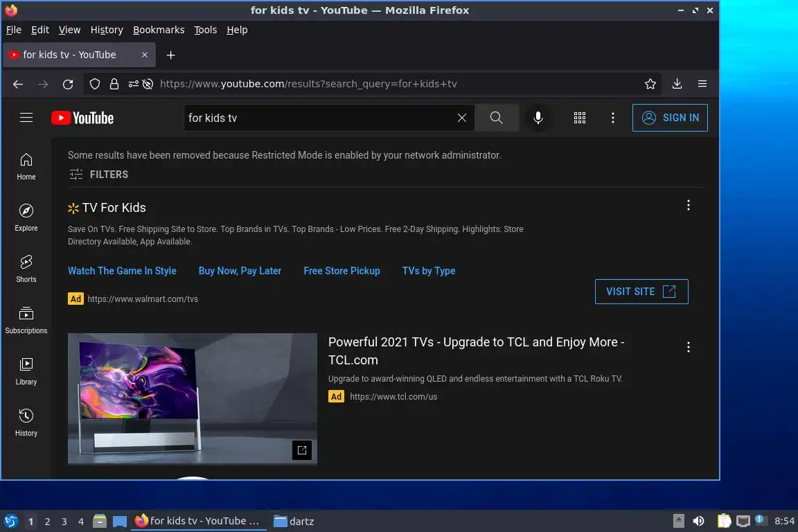Open the 'TV For Kids' ad title
Image resolution: width=798 pixels, height=532 pixels.
click(114, 208)
